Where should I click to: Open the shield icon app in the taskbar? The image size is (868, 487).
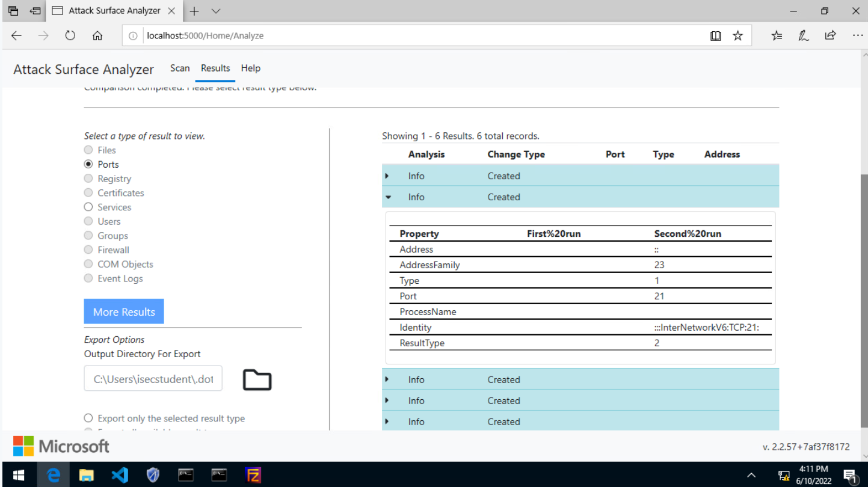(153, 475)
